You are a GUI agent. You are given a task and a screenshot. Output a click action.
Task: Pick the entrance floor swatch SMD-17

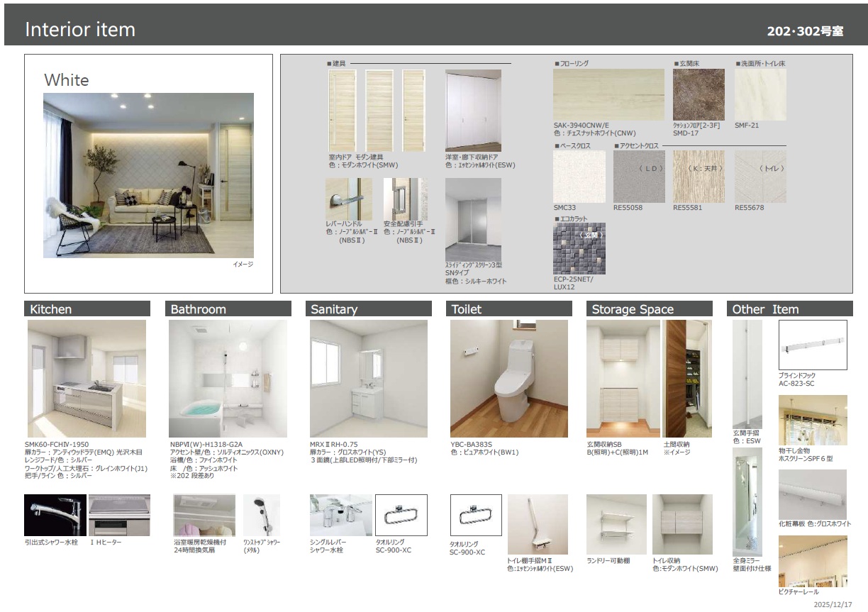[x=699, y=94]
